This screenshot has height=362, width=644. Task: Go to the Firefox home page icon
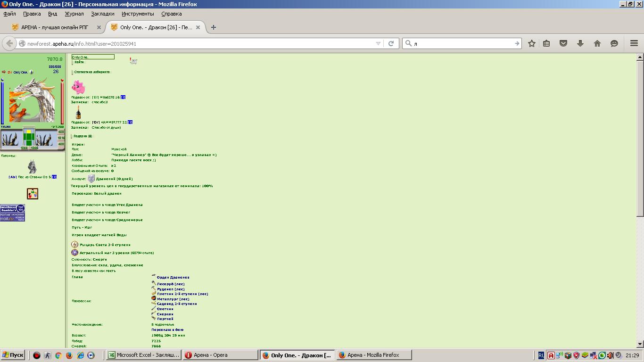coord(597,43)
